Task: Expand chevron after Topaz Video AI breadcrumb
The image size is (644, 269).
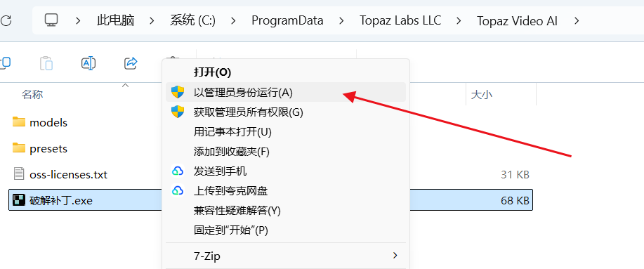Action: (577, 20)
